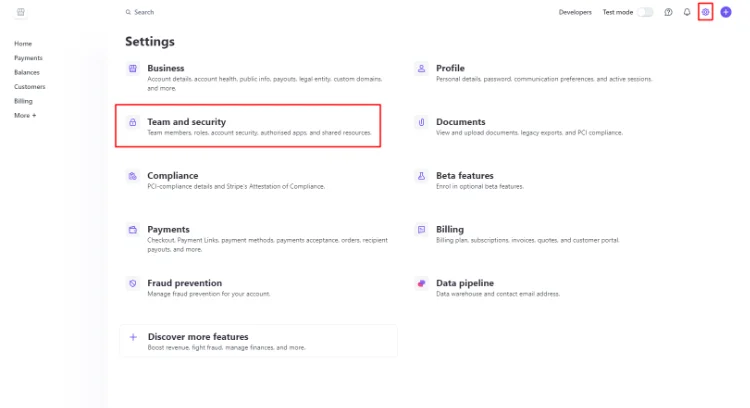Click the account logo icon in sidebar
750x408 pixels.
22,12
